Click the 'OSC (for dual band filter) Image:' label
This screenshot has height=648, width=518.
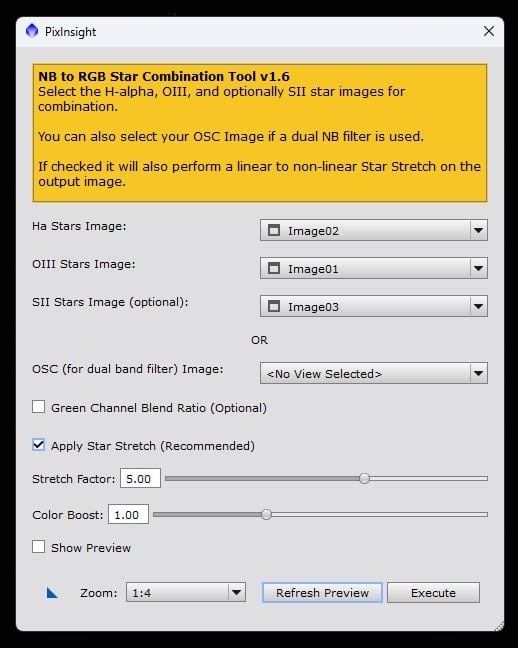(x=127, y=369)
